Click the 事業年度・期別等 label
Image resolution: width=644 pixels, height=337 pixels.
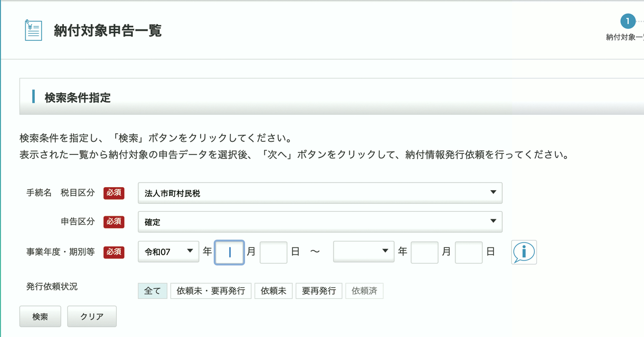click(60, 251)
